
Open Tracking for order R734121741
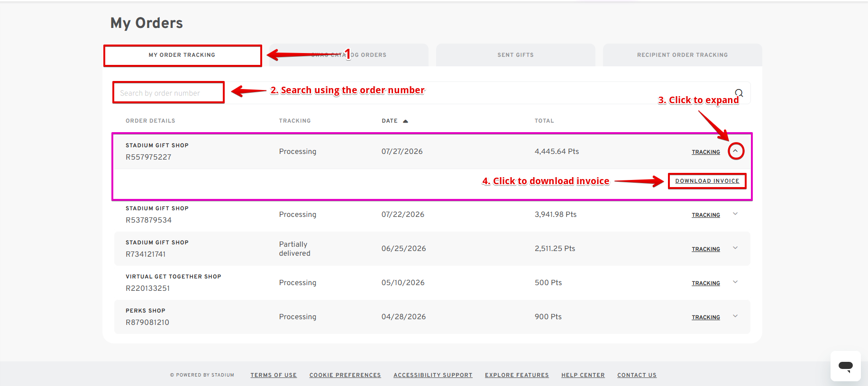[x=706, y=249]
